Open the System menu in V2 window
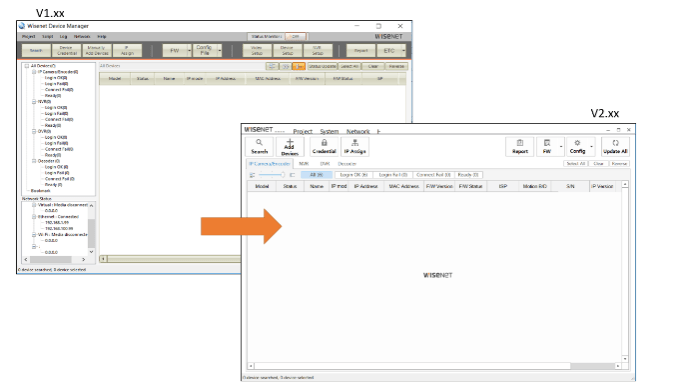Viewport: 680px width, 386px height. click(x=329, y=131)
